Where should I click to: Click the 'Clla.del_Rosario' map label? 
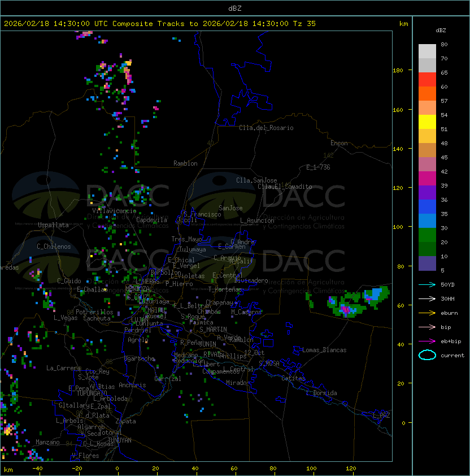pyautogui.click(x=266, y=128)
